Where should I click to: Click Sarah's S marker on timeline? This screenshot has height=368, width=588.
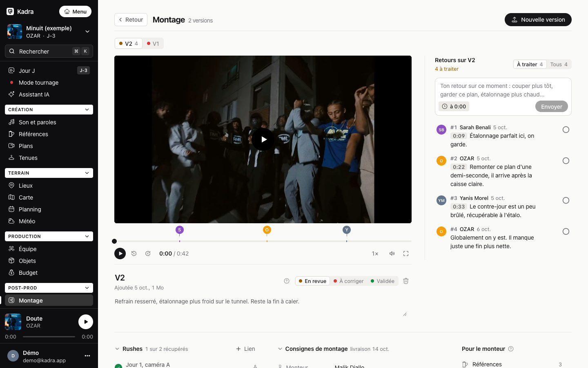click(180, 230)
